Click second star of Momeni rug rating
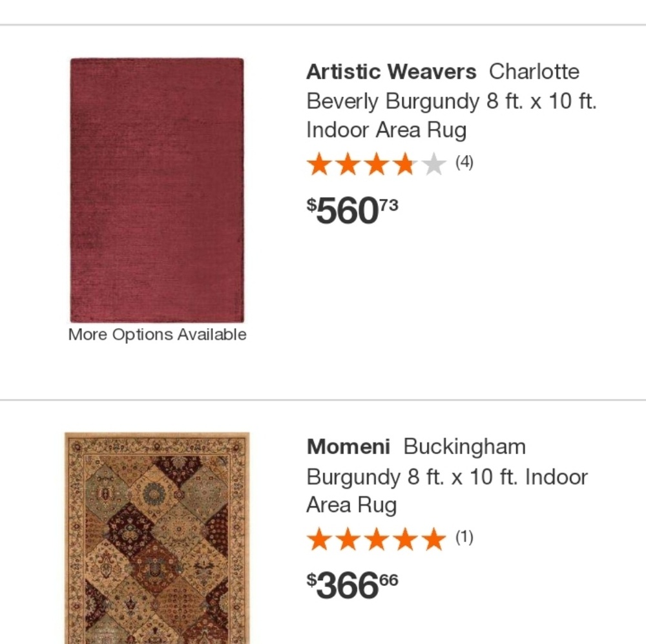The image size is (646, 644). (x=348, y=539)
